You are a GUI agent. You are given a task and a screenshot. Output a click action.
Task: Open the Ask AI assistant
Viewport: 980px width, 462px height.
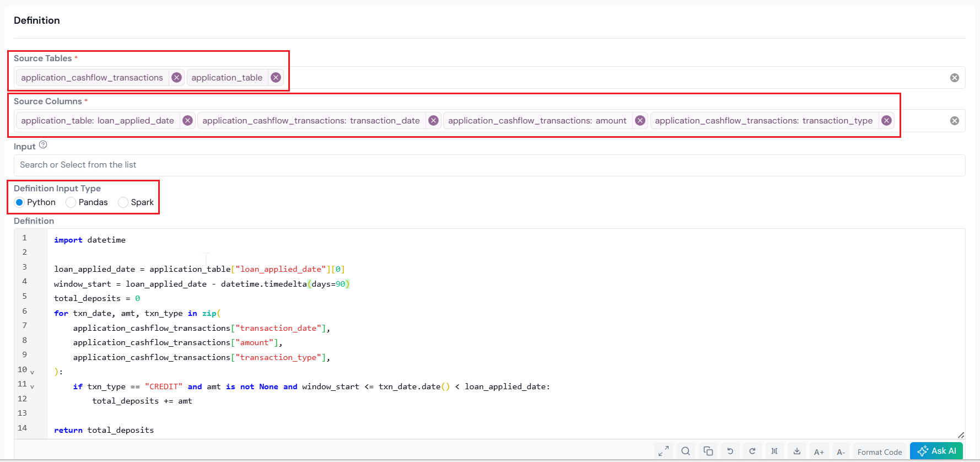pos(936,450)
